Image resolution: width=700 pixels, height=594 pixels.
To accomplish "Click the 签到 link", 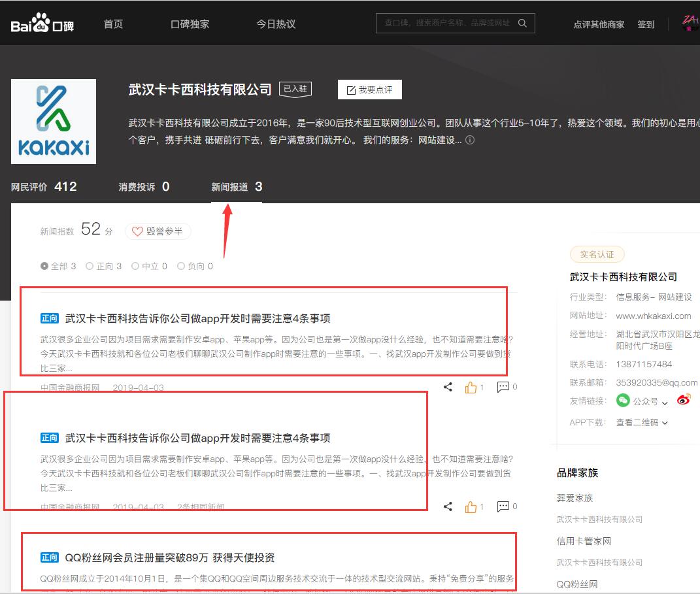I will [646, 24].
